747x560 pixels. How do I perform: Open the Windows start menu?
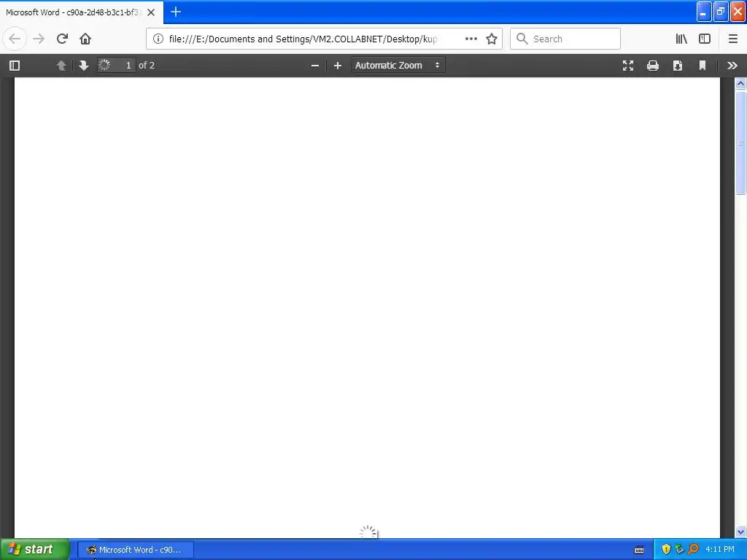(x=34, y=550)
